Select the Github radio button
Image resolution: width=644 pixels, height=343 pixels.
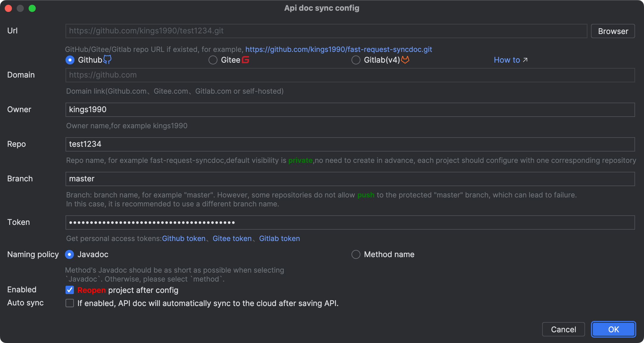pyautogui.click(x=69, y=59)
